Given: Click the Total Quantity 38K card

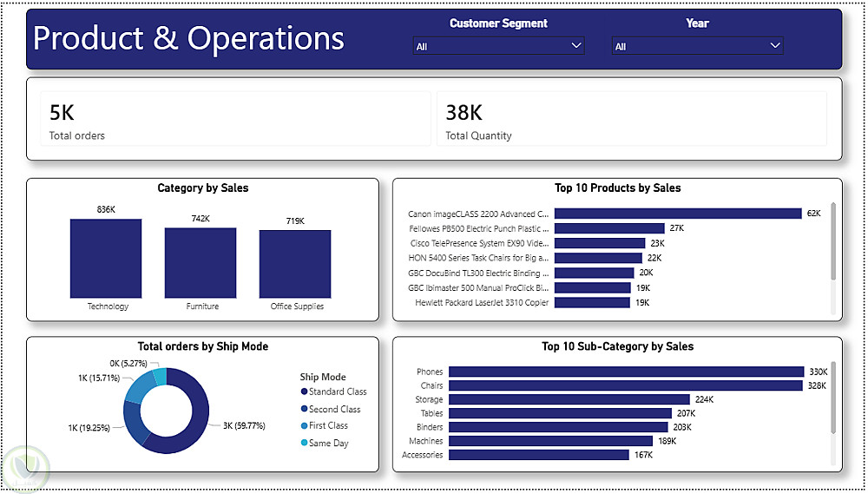Looking at the screenshot, I should tap(632, 119).
